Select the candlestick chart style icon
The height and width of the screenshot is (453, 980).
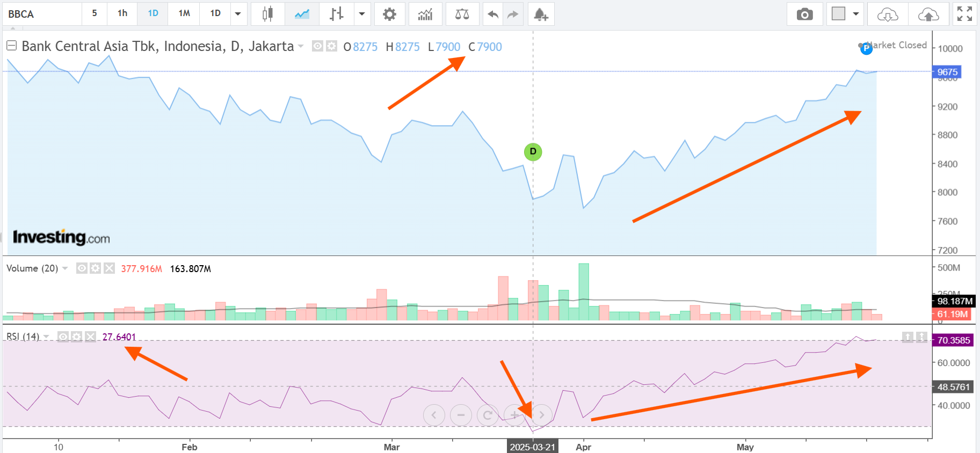pos(267,14)
